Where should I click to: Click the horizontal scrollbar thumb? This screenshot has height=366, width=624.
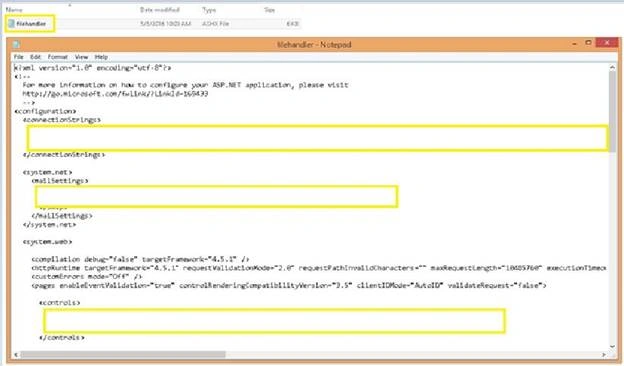coord(123,354)
